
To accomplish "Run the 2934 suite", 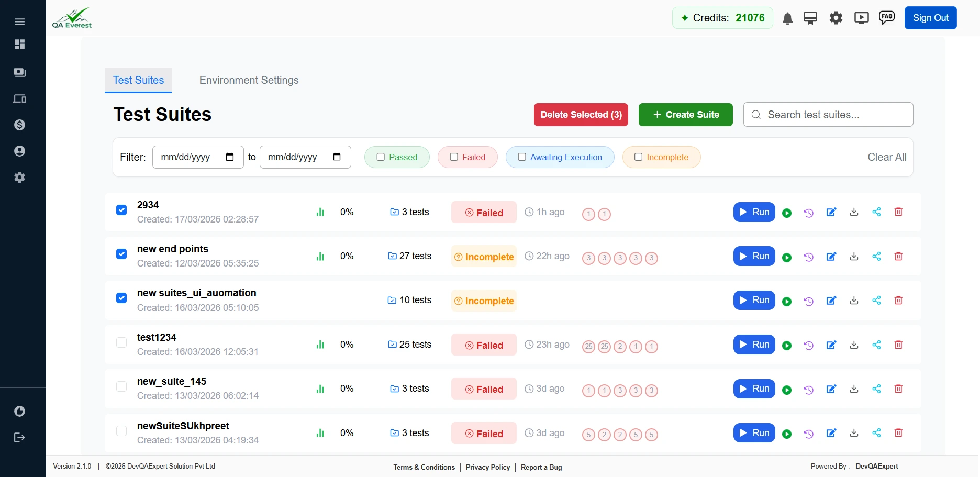I will tap(754, 212).
